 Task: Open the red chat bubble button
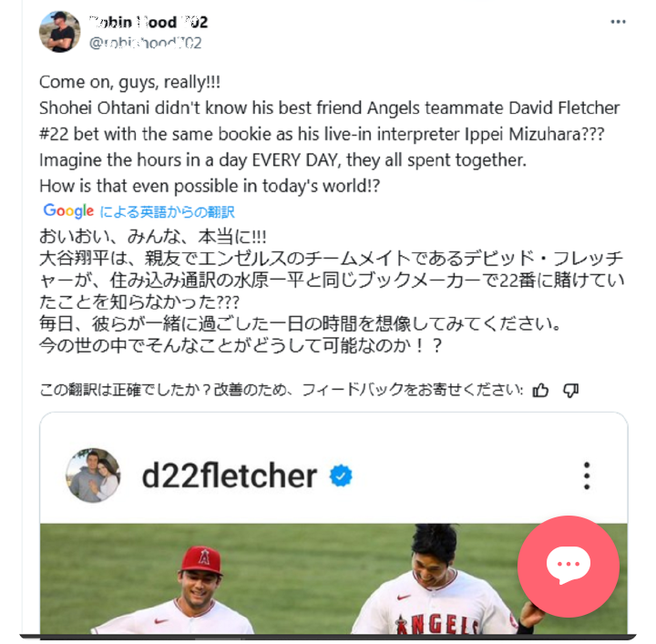point(569,566)
